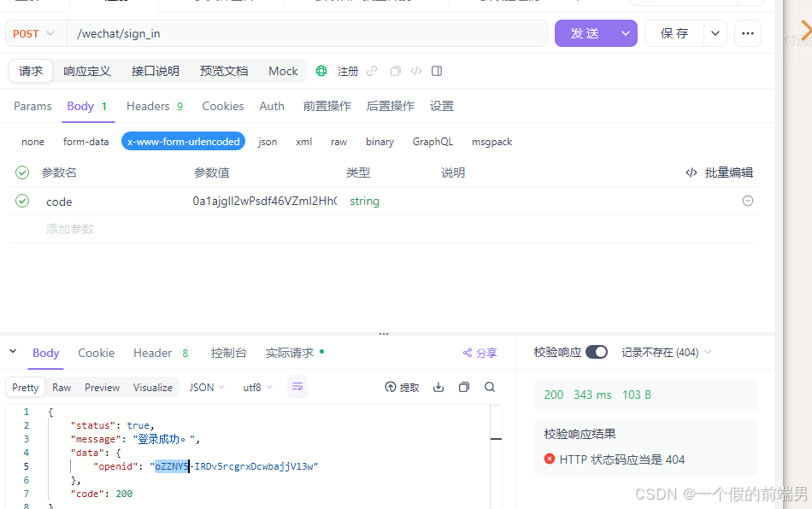This screenshot has height=509, width=812.
Task: Select the form-data body type
Action: point(86,142)
